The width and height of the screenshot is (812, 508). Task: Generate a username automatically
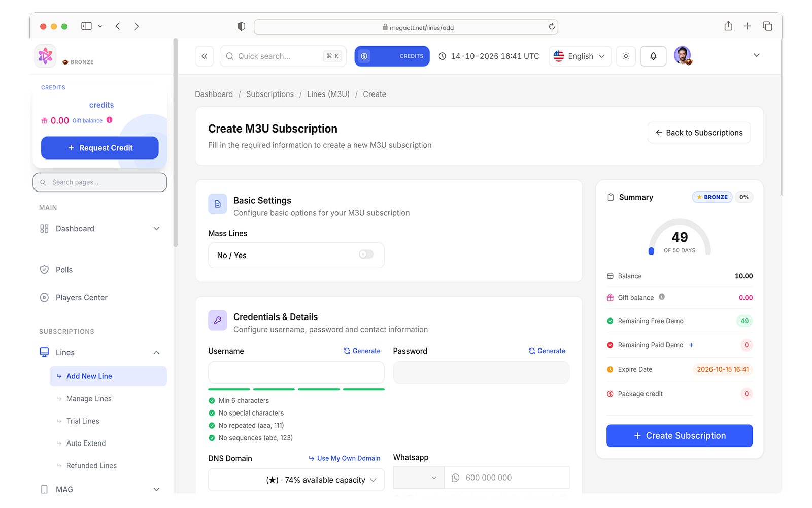click(362, 351)
